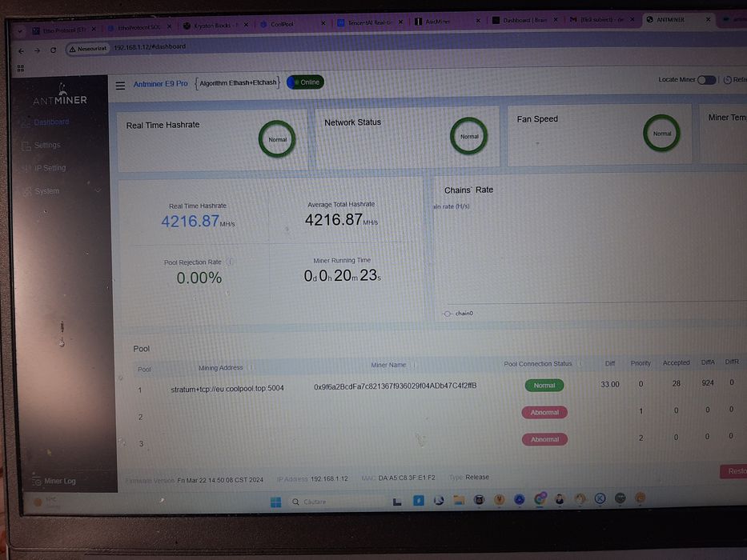Switch to the Gmail browser tab

click(602, 19)
